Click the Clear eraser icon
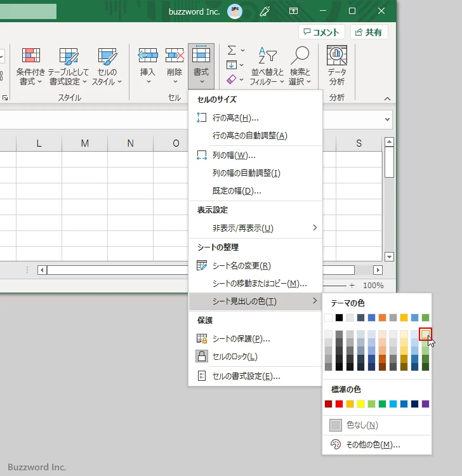The width and height of the screenshot is (462, 476). pos(231,79)
